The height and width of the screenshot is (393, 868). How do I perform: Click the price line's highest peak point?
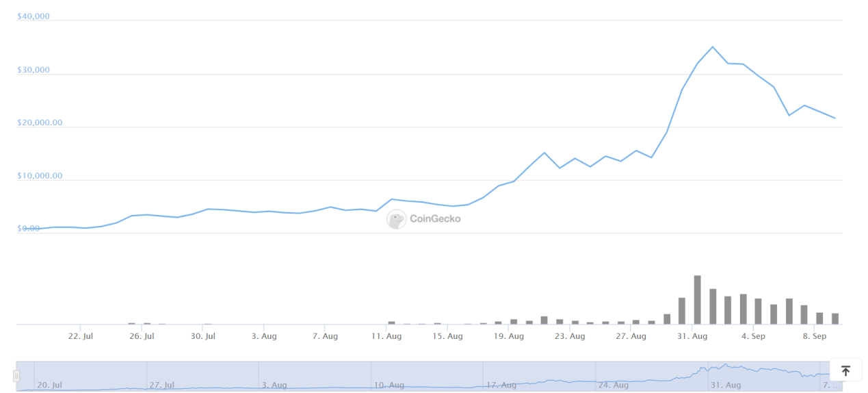click(712, 47)
